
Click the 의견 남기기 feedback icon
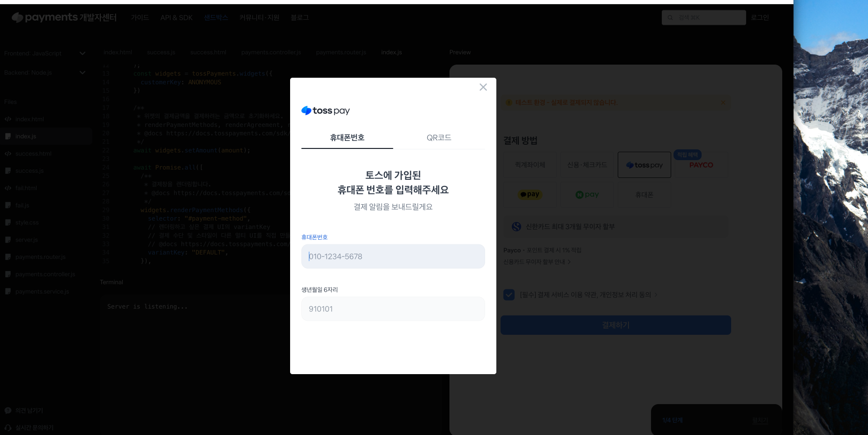(x=8, y=411)
